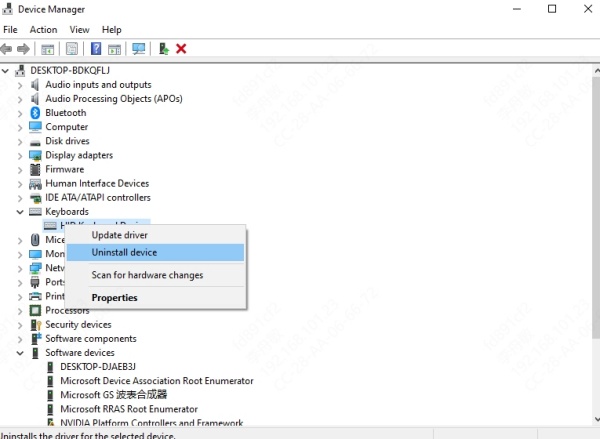600x439 pixels.
Task: Select Microsoft RRAS Root Enumerator
Action: 129,409
